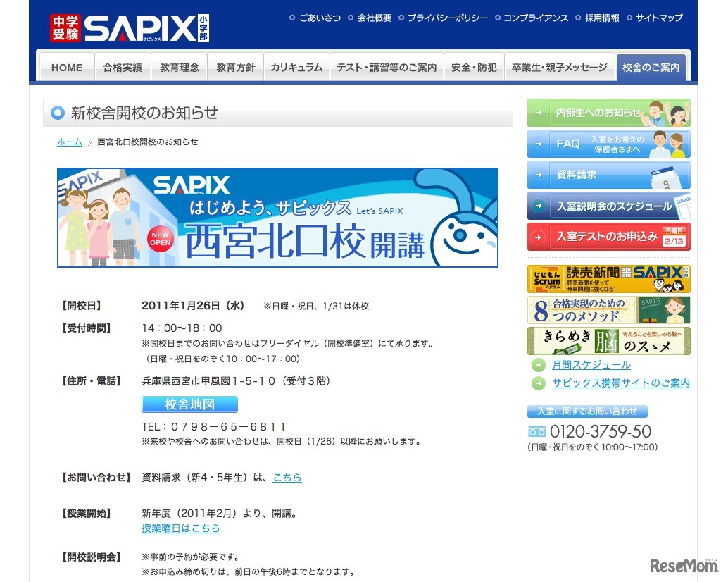Open the 合格実績 tab

pyautogui.click(x=123, y=68)
